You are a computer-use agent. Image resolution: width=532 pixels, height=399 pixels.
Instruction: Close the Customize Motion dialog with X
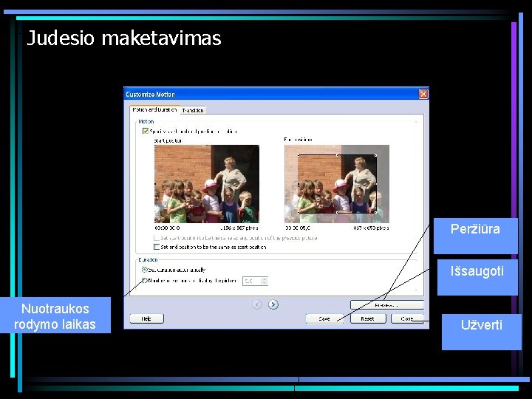tap(423, 94)
